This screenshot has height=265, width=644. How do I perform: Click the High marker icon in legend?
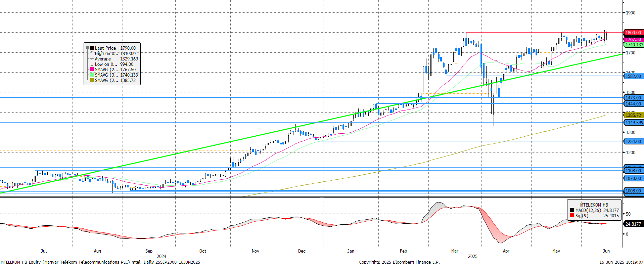click(x=92, y=53)
